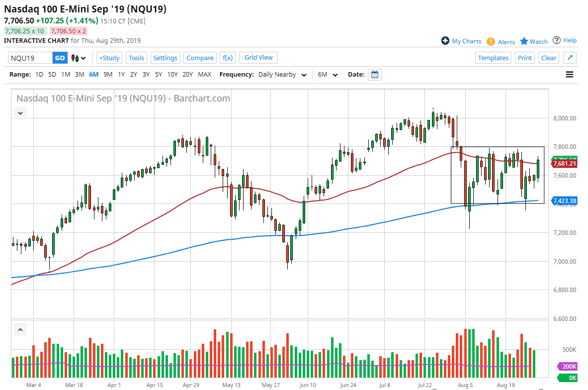The height and width of the screenshot is (390, 588).
Task: Clear the chart with the Clear button
Action: click(548, 58)
